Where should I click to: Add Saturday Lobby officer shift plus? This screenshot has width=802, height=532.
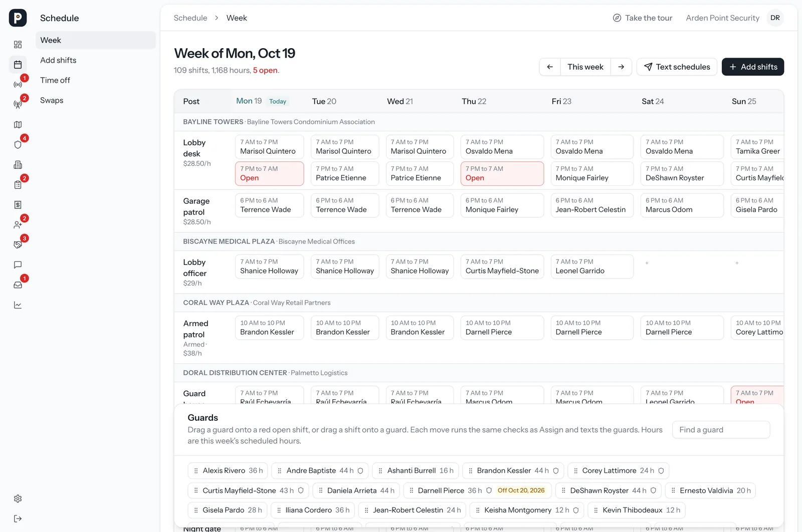[647, 263]
